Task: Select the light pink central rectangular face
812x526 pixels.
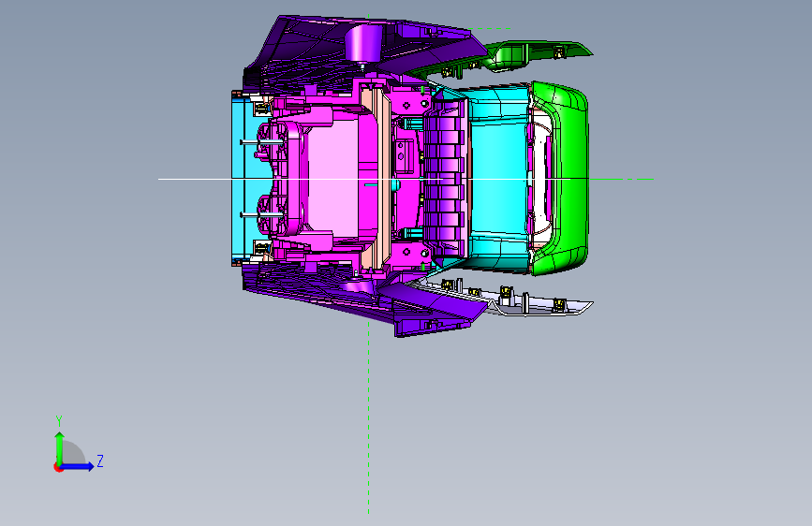Action: 332,179
